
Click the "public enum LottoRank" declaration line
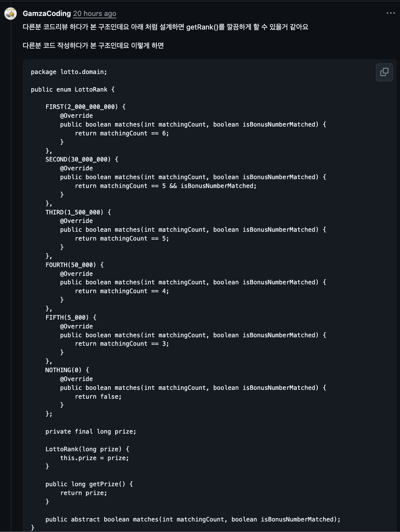tap(73, 90)
